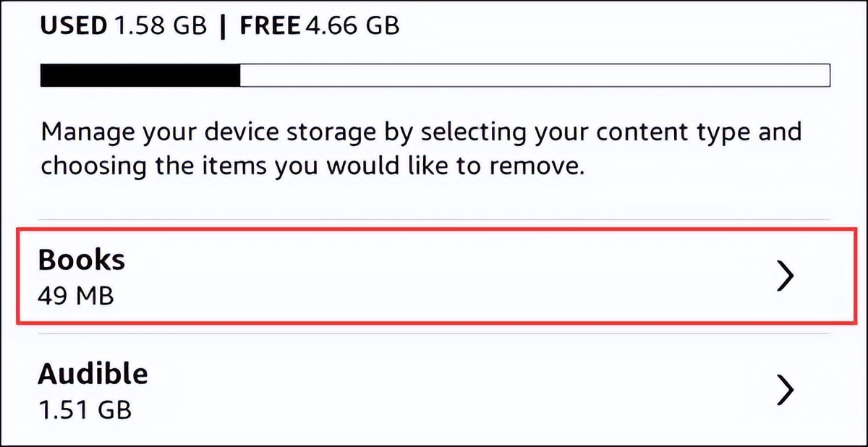Expand the Audible chevron arrow
Image resolution: width=868 pixels, height=447 pixels.
pos(785,390)
